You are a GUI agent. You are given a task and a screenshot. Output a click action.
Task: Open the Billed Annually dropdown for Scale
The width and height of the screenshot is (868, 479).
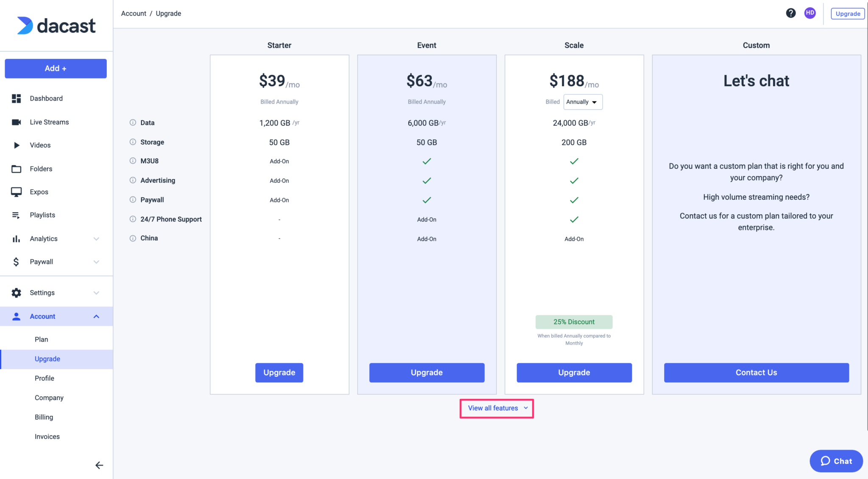pyautogui.click(x=583, y=102)
